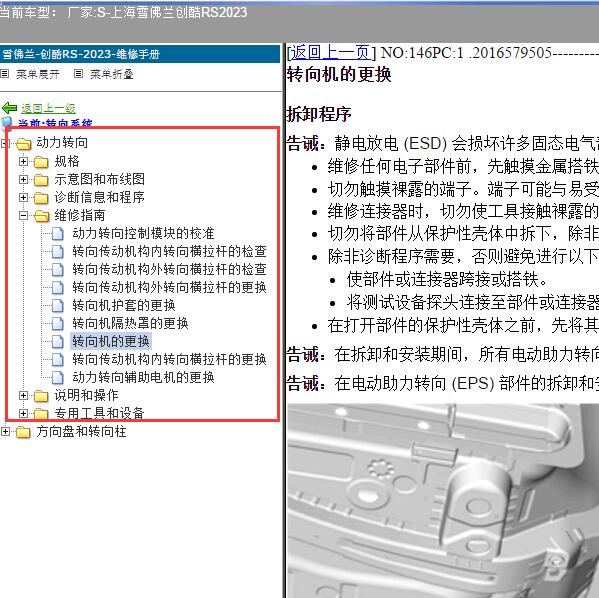Expand the 说明和操作 tree node
Screen dimensions: 599x598
point(24,395)
